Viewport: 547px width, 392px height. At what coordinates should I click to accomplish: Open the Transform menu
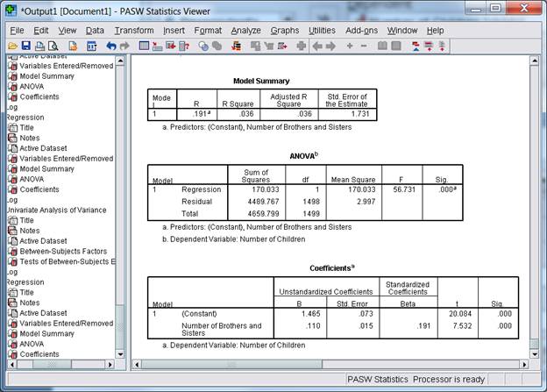[x=134, y=31]
